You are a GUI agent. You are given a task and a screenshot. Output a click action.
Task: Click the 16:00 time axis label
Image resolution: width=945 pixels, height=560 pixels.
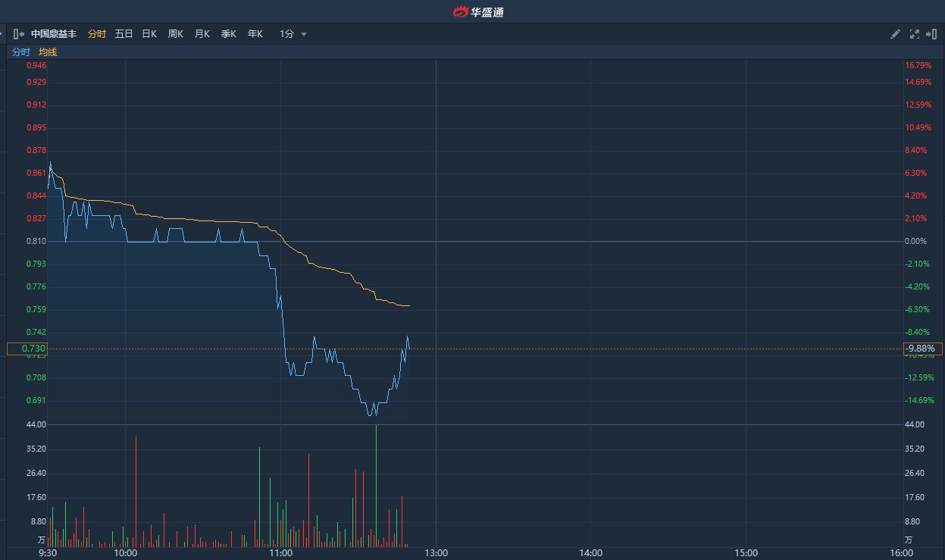[901, 553]
